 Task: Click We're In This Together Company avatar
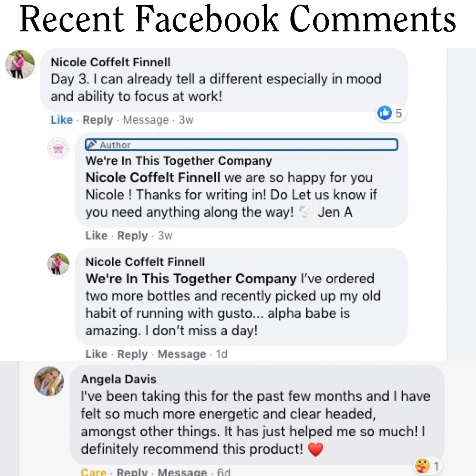(58, 149)
